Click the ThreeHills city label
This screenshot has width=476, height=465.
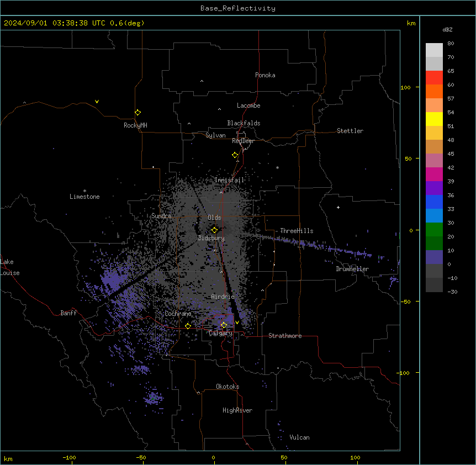click(x=297, y=231)
